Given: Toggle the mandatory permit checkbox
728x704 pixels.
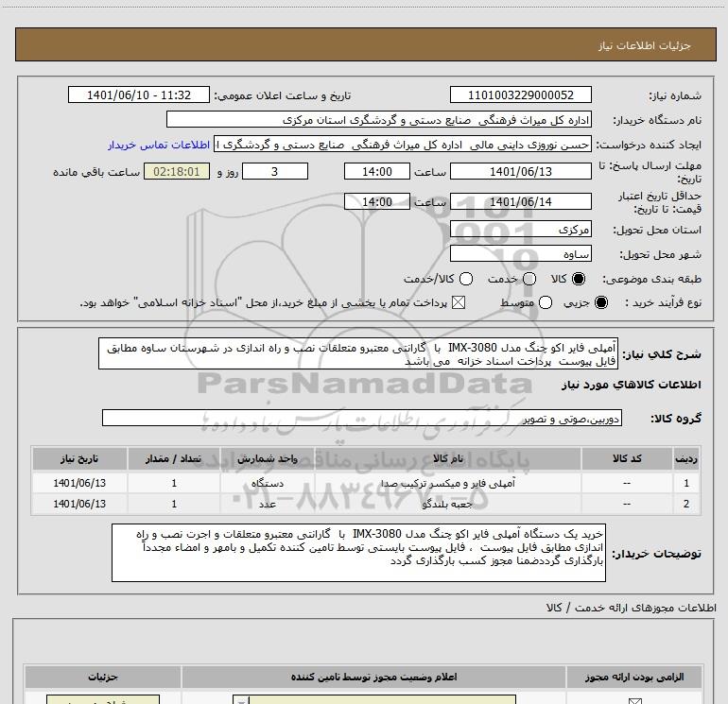Looking at the screenshot, I should pyautogui.click(x=634, y=701).
